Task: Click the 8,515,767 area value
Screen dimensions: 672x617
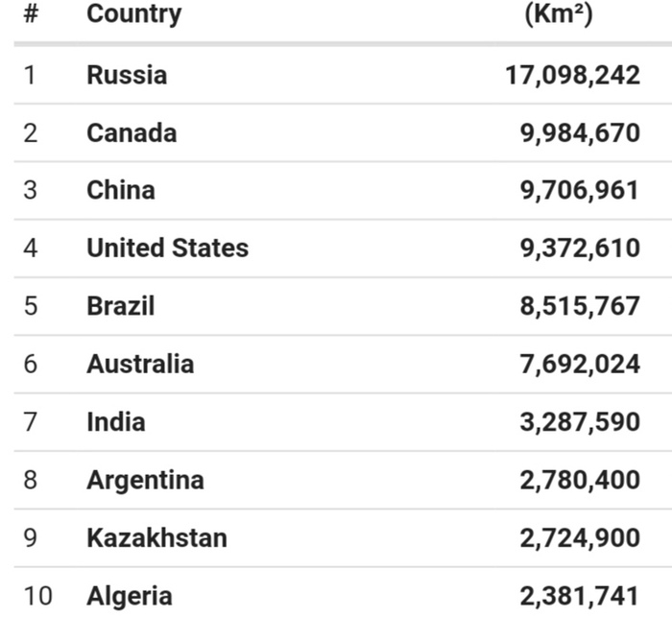Action: point(580,306)
